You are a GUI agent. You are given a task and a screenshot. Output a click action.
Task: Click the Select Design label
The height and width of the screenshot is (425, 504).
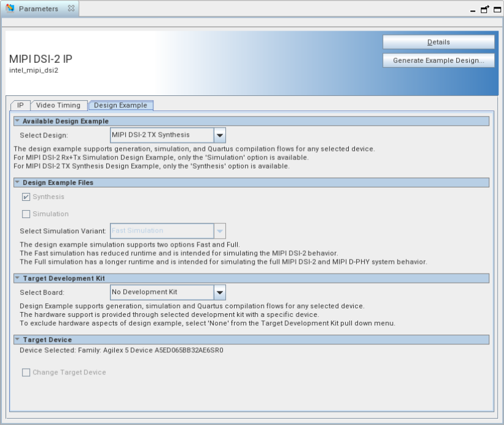click(44, 135)
